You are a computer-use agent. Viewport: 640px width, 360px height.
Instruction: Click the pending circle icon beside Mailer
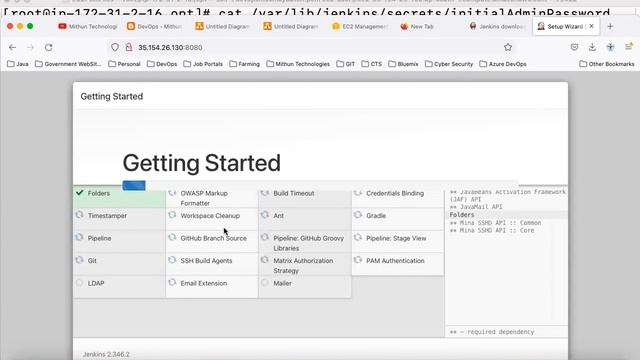[x=265, y=282]
